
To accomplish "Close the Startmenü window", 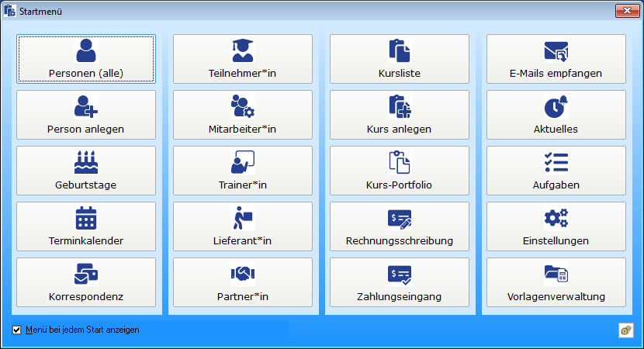I will (627, 11).
